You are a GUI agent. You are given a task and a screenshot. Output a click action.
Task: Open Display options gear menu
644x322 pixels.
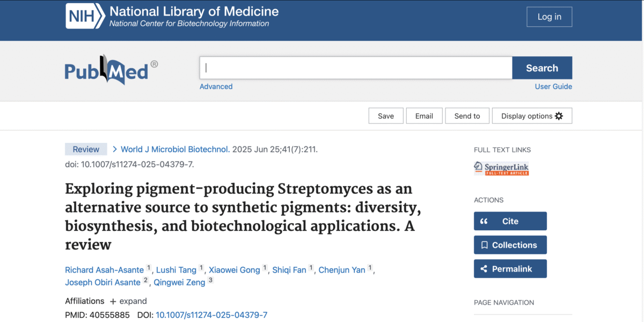point(531,116)
